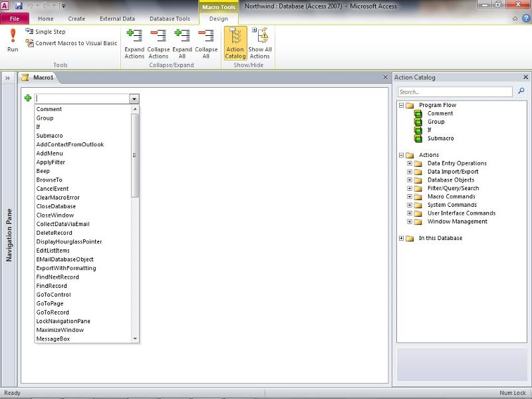The image size is (532, 399).
Task: Expand the Window Management folder
Action: [x=410, y=221]
